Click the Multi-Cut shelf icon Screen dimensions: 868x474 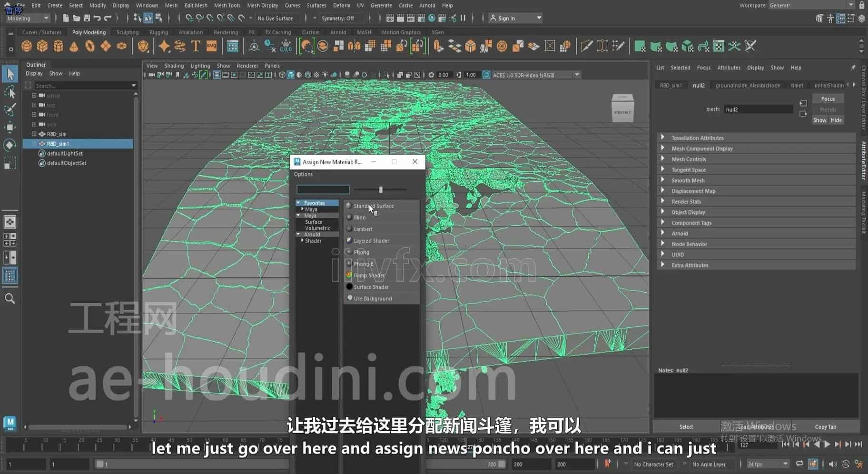[586, 46]
